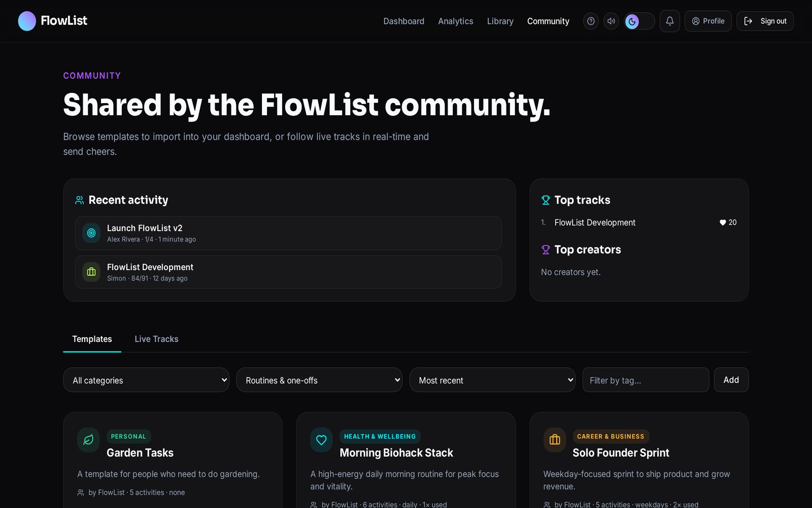812x508 pixels.
Task: Open the Garden Tasks template
Action: [140, 453]
